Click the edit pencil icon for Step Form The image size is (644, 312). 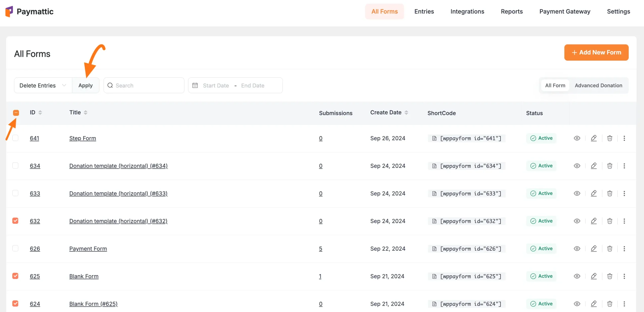[594, 138]
